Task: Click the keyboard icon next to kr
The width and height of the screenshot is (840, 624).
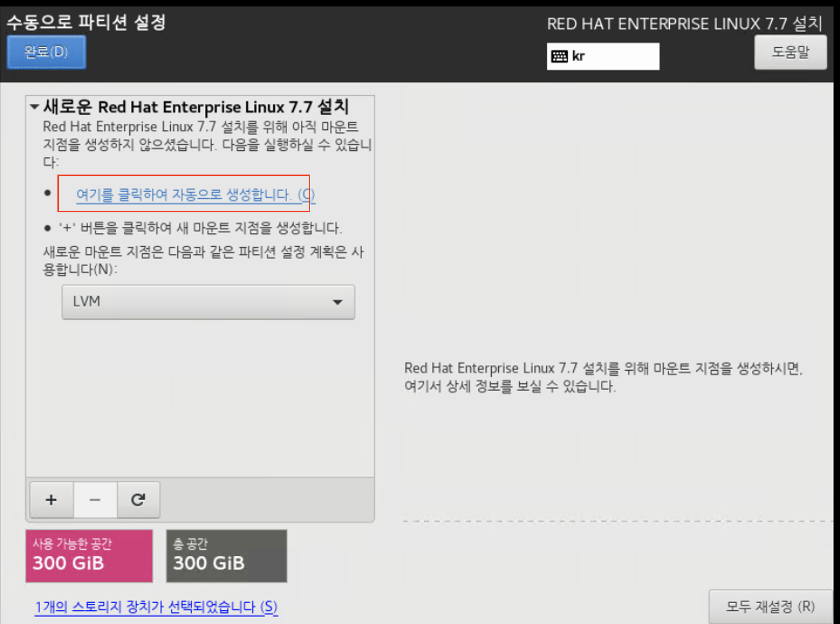Action: tap(559, 57)
